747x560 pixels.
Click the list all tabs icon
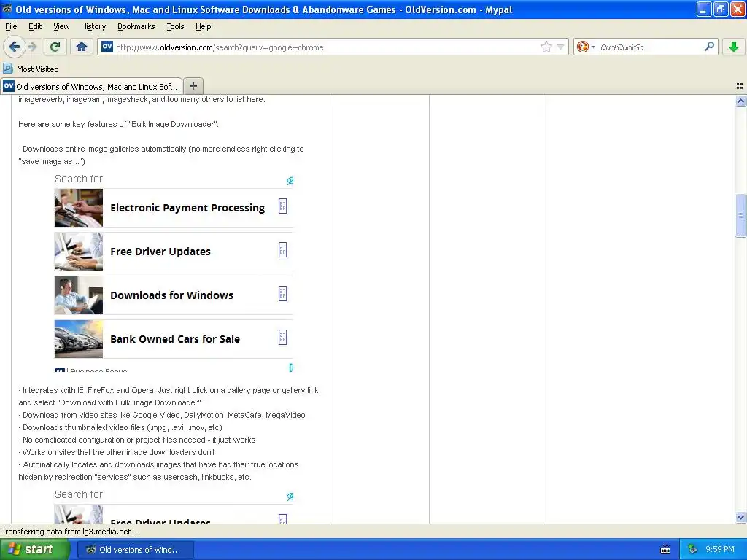click(x=740, y=86)
